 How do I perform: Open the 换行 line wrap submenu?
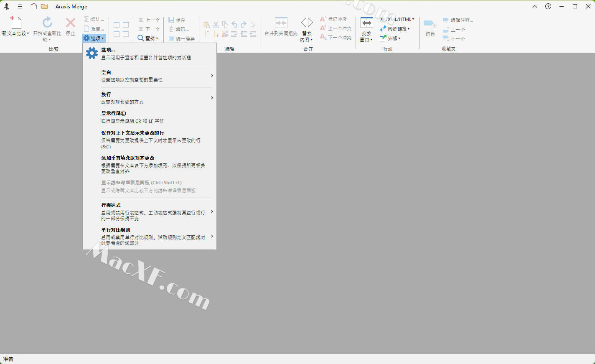[x=150, y=98]
